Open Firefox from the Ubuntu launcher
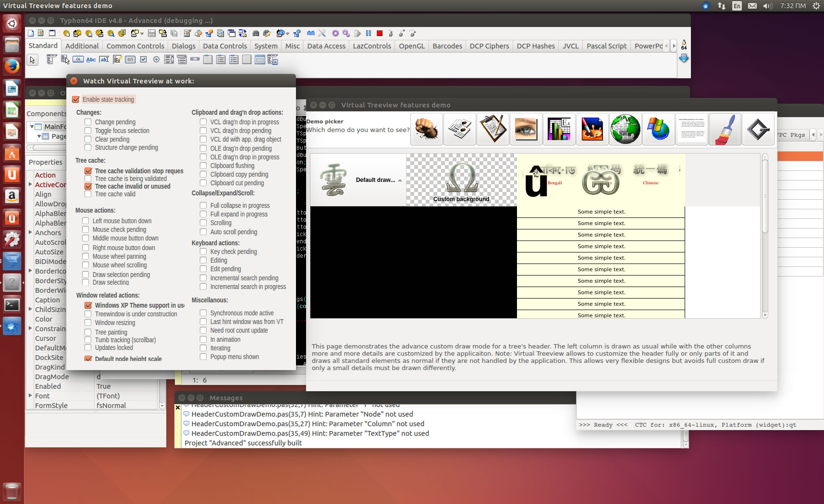Screen dimensions: 824x504 point(12,66)
